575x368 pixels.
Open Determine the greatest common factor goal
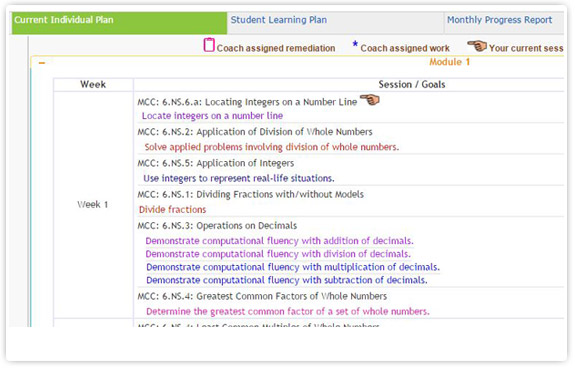click(288, 312)
